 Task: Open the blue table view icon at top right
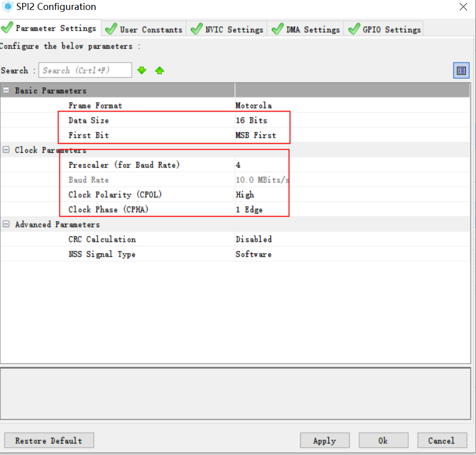coord(461,70)
